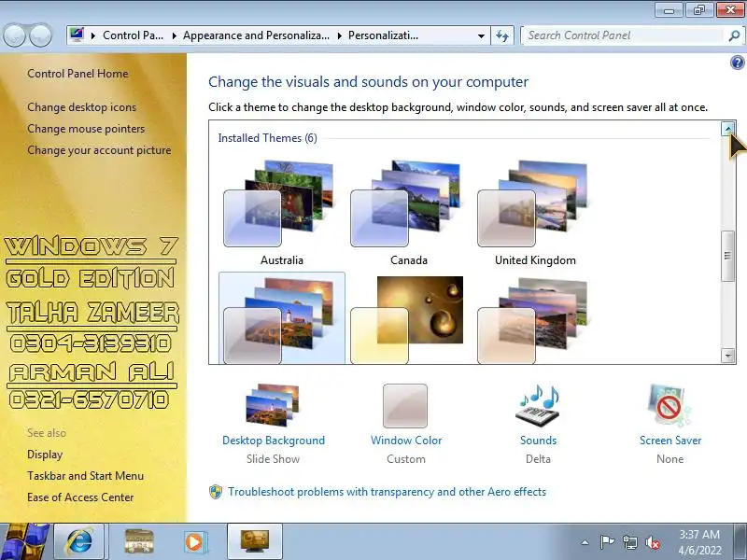Screen dimensions: 747x560
Task: Click theme list scroll down arrow
Action: click(727, 356)
